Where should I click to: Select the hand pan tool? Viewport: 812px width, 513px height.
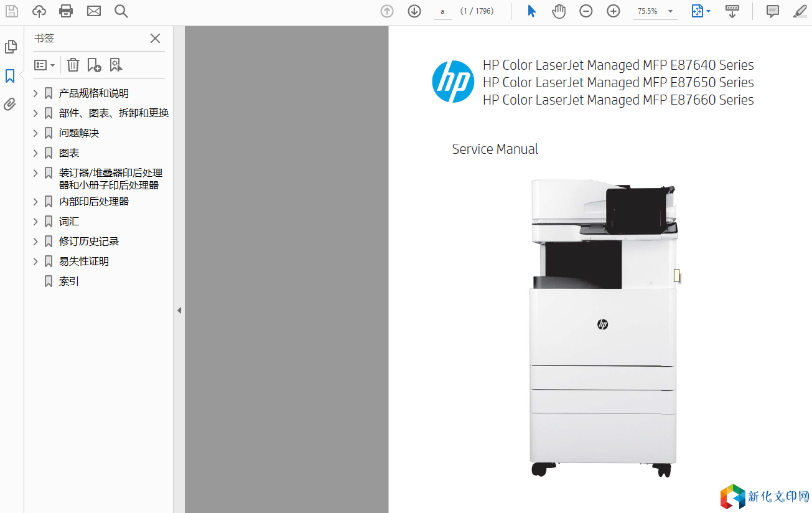(558, 11)
